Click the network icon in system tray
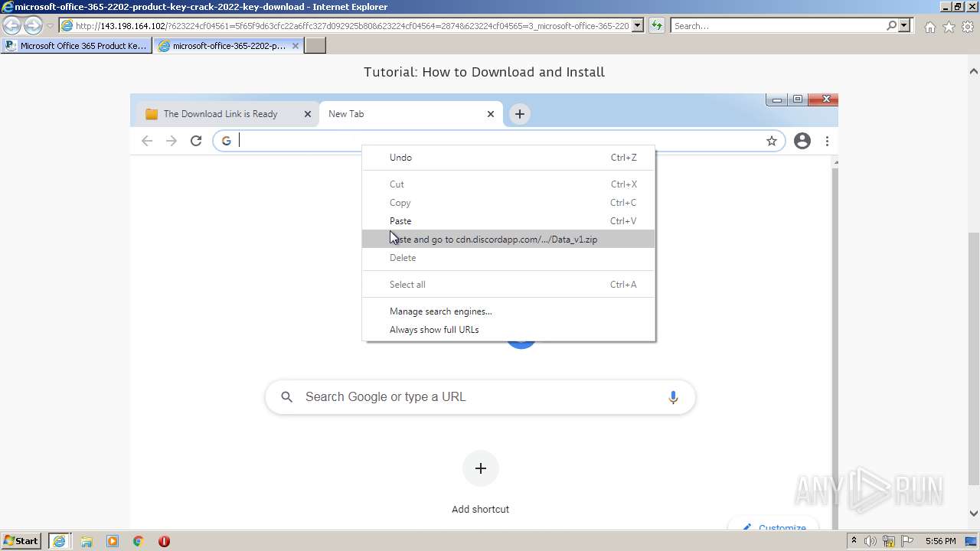980x551 pixels. click(890, 541)
